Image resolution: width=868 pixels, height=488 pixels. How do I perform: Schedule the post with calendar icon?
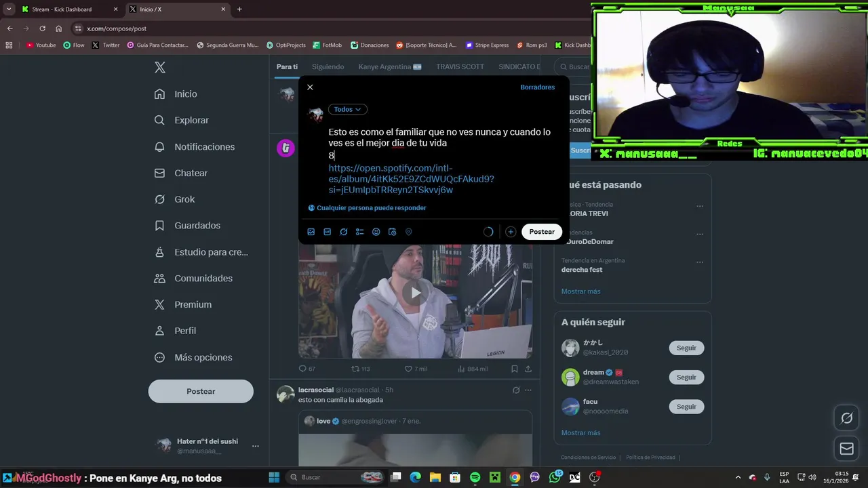(393, 232)
